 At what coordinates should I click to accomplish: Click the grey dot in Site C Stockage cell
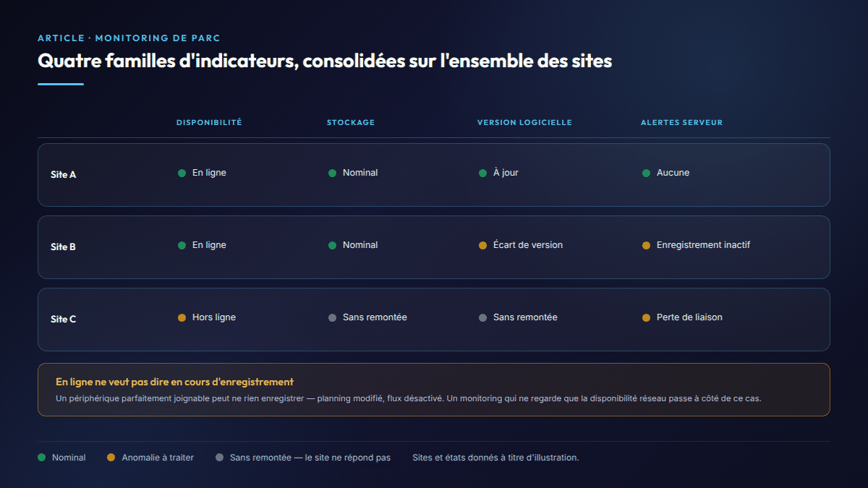(x=333, y=318)
